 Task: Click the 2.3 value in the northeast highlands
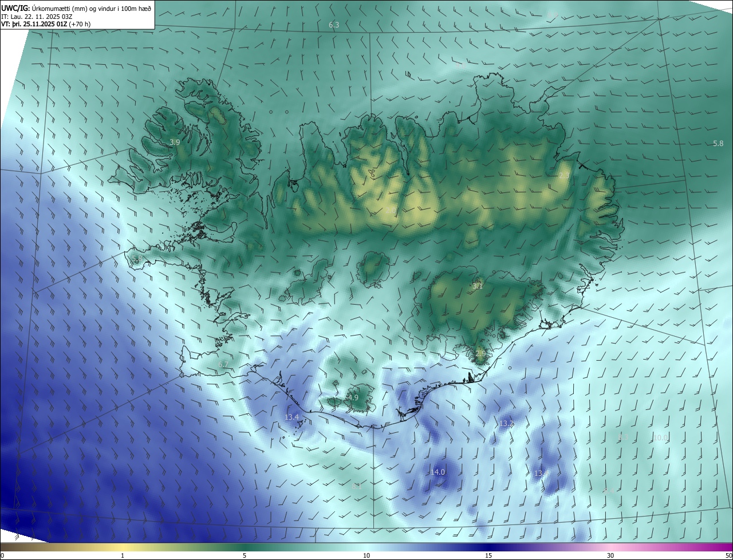pyautogui.click(x=564, y=176)
